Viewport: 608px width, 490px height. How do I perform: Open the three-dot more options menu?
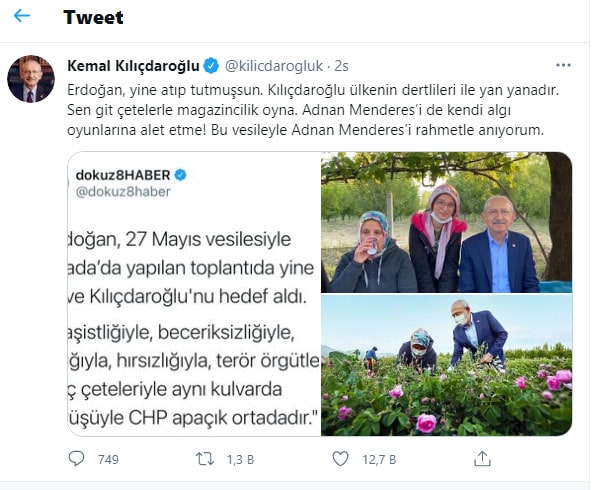pyautogui.click(x=563, y=66)
